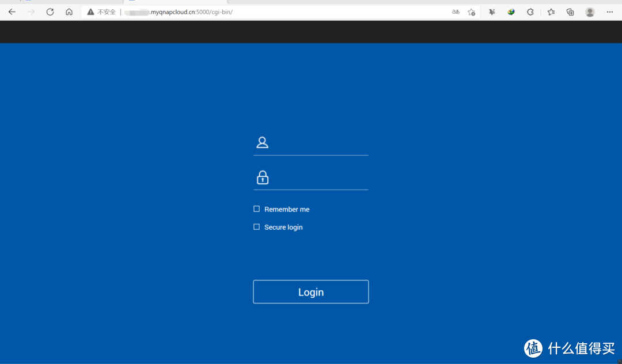
Task: Open the Collections panel
Action: tap(570, 12)
